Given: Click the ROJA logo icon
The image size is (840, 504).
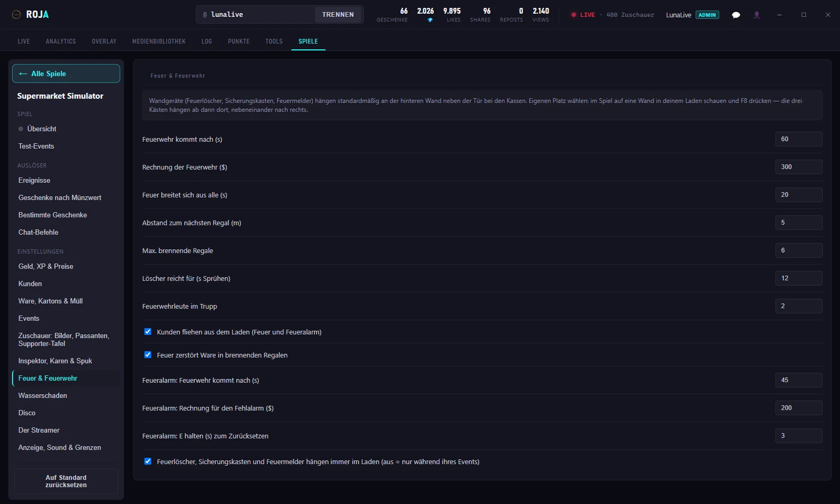Looking at the screenshot, I should click(x=16, y=15).
